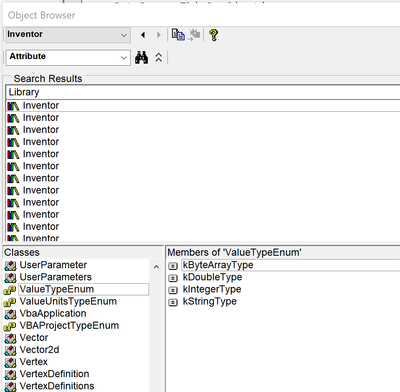This screenshot has height=392, width=400.
Task: Select VbaApplication class
Action: 53,313
